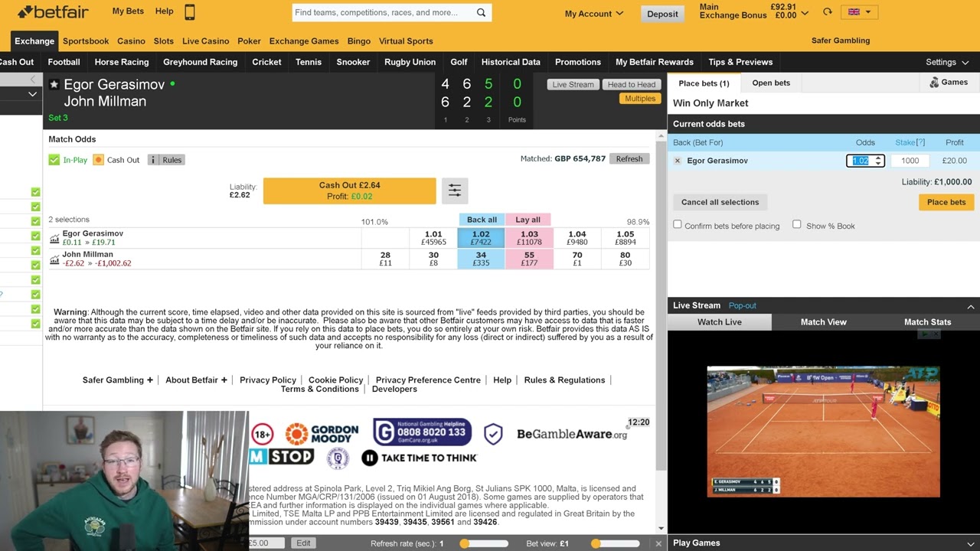Click the Refresh button
Screen dimensions: 980x551
pos(629,159)
